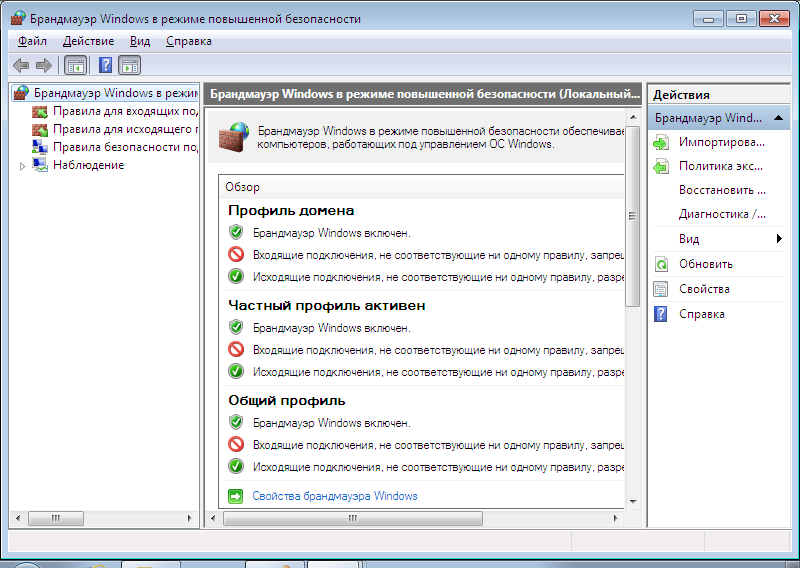Click the Forward arrow in the toolbar

[44, 65]
